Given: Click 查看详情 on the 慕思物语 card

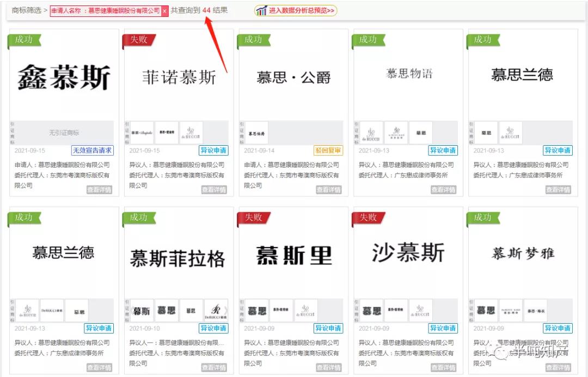Looking at the screenshot, I should tap(444, 190).
